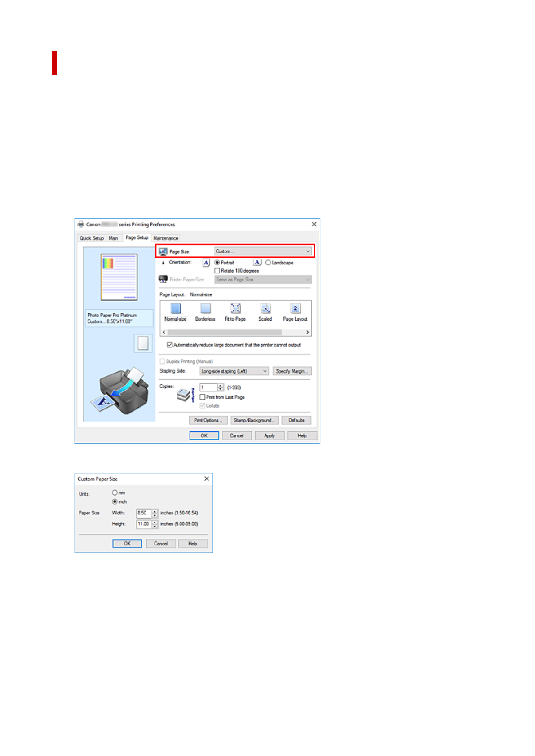Switch to the Quick Setup tab
Screen dimensions: 535x756
point(92,238)
